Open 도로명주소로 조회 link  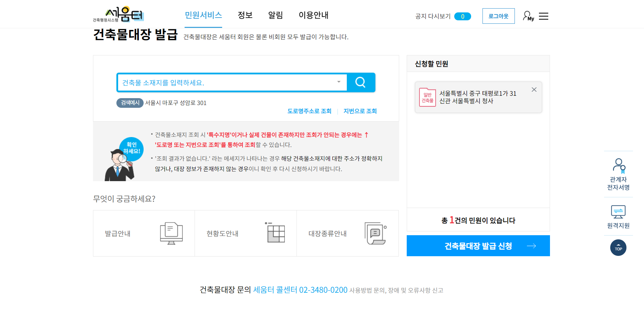[x=309, y=111]
